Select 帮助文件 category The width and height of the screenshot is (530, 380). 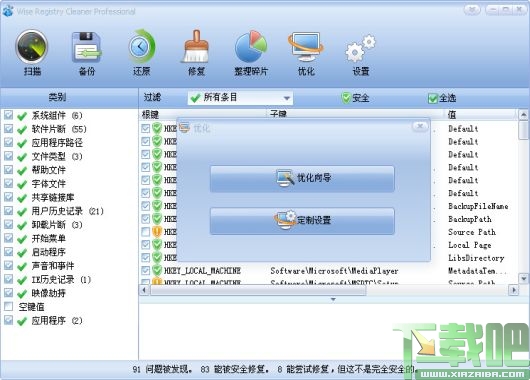pos(48,170)
